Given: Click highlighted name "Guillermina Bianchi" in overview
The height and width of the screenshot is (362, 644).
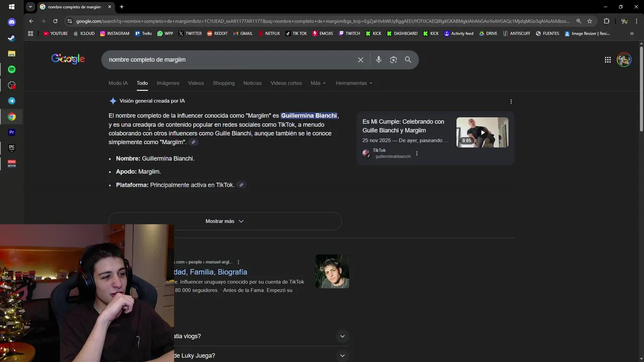Looking at the screenshot, I should 309,116.
